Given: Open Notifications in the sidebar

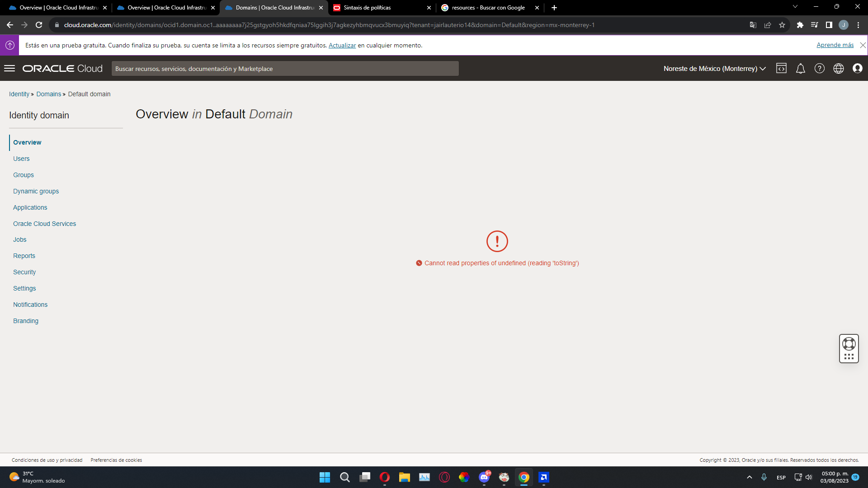Looking at the screenshot, I should pos(30,305).
